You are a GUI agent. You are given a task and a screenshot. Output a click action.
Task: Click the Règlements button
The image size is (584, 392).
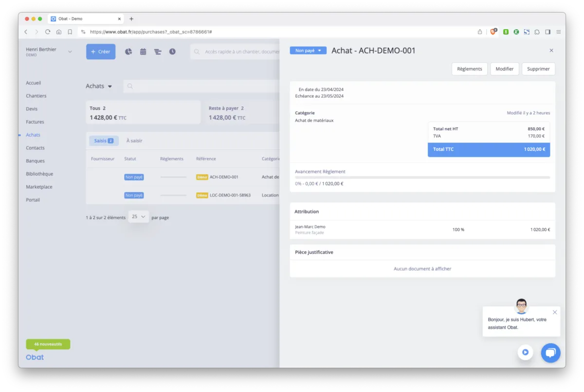pyautogui.click(x=470, y=69)
